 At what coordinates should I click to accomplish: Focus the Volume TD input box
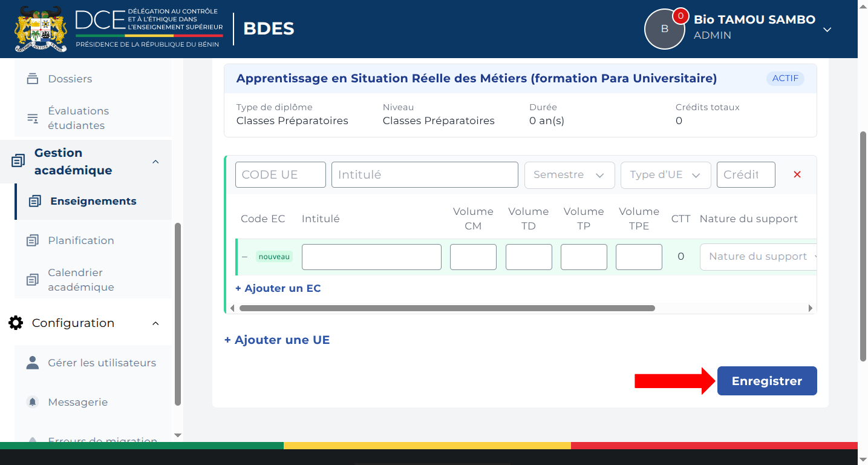tap(529, 257)
